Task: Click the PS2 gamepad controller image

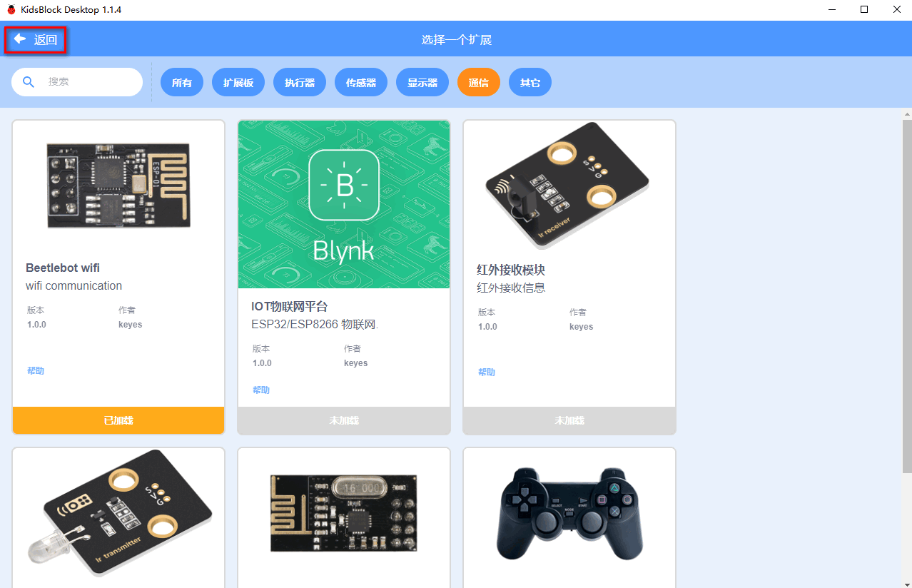Action: [x=569, y=512]
